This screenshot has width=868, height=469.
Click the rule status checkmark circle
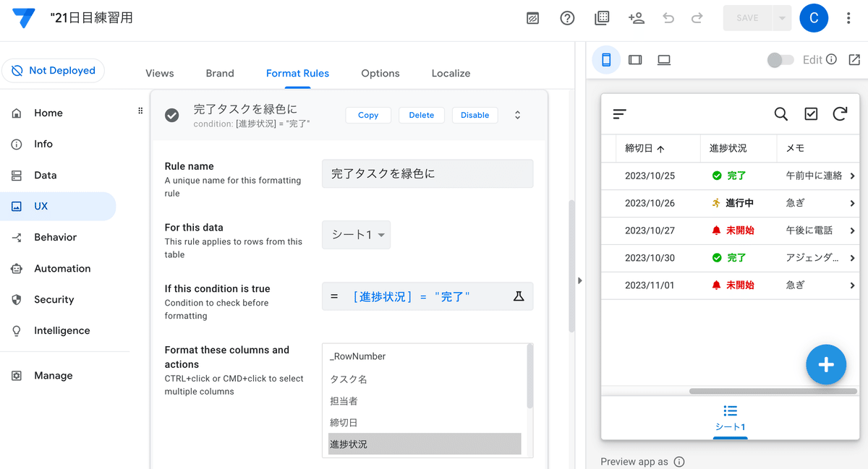coord(171,114)
